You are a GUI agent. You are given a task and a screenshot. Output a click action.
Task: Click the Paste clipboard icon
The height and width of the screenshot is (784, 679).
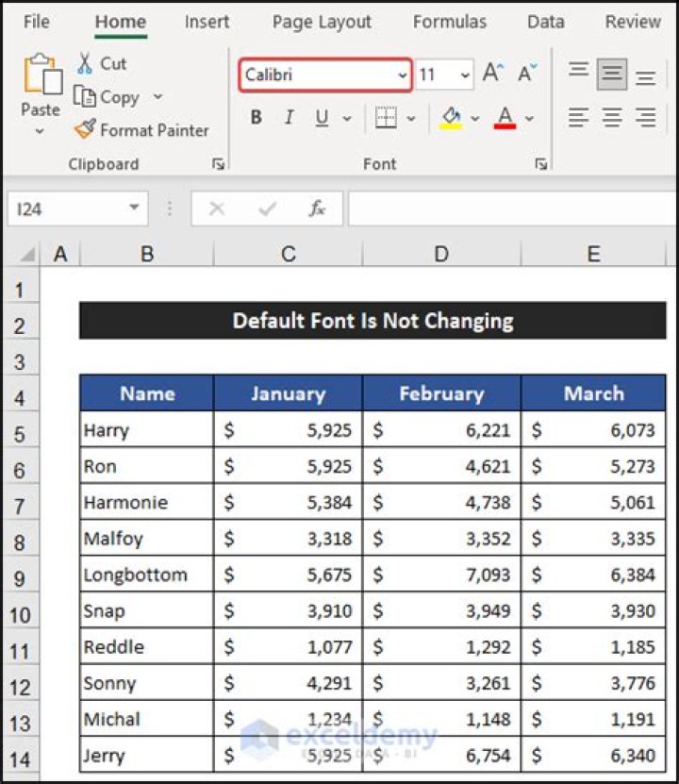42,74
